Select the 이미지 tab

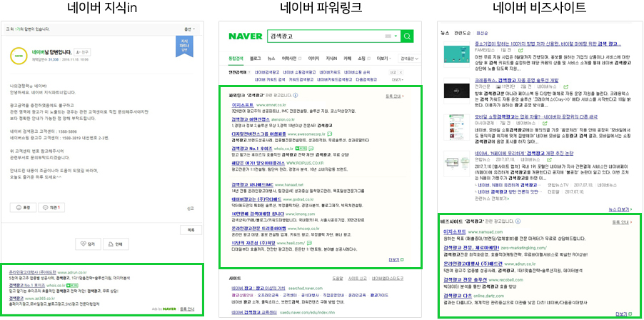(x=313, y=59)
